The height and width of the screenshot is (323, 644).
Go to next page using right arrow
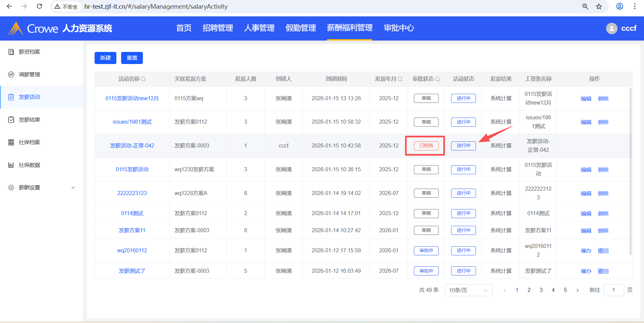coord(577,290)
